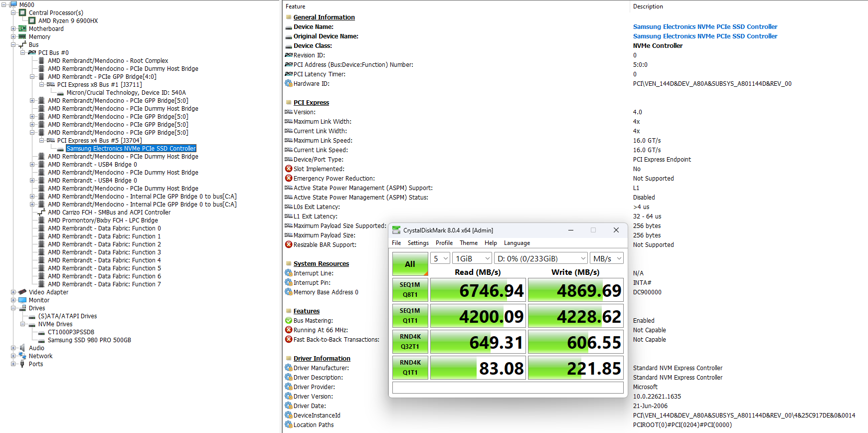Click the CrystalDiskMark app icon in the title bar
868x433 pixels.
coord(396,230)
